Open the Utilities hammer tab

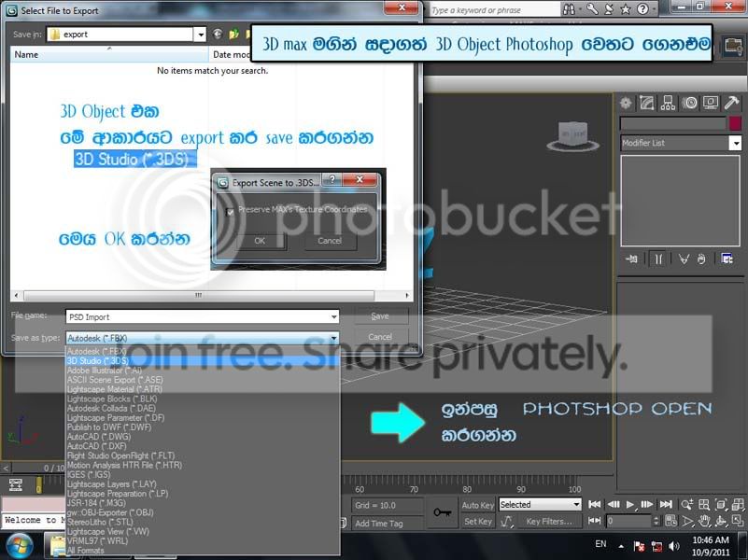pyautogui.click(x=731, y=103)
